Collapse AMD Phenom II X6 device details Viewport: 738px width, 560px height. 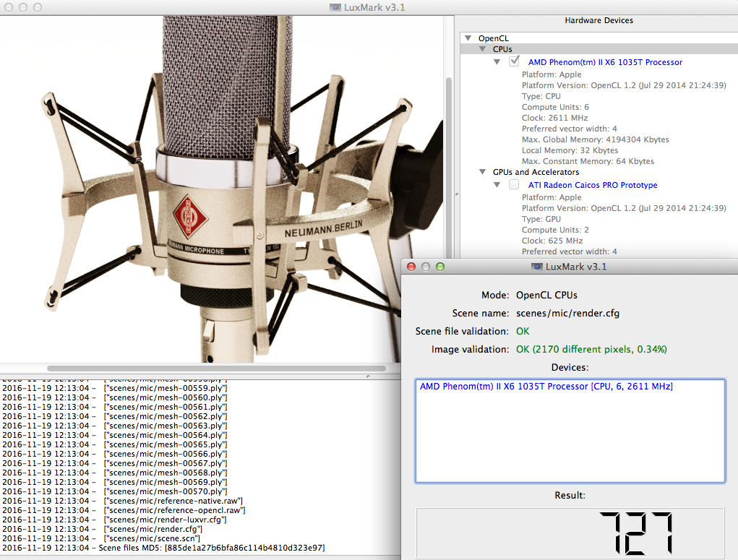(x=497, y=62)
